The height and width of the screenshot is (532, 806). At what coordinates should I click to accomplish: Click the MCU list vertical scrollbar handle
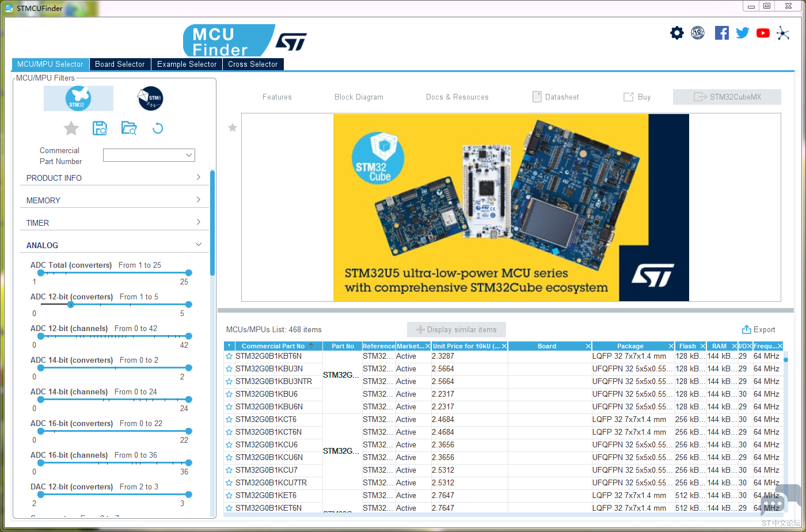click(785, 360)
